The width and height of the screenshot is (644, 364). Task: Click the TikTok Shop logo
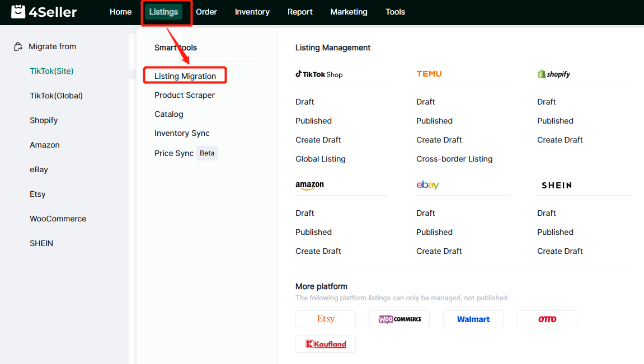click(319, 74)
